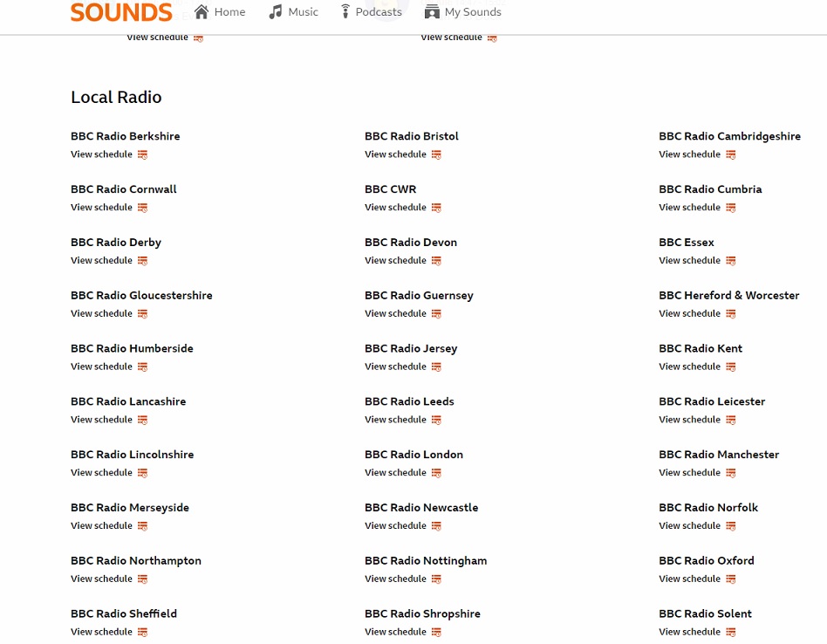Click the BBC Sounds logo
Image resolution: width=827 pixels, height=644 pixels.
pyautogui.click(x=121, y=12)
